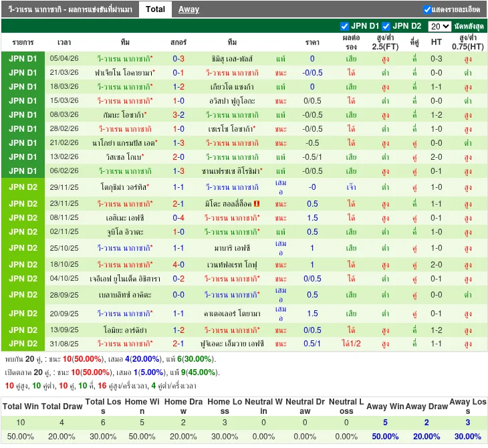
Task: Switch to the Away tab
Action: pyautogui.click(x=189, y=9)
